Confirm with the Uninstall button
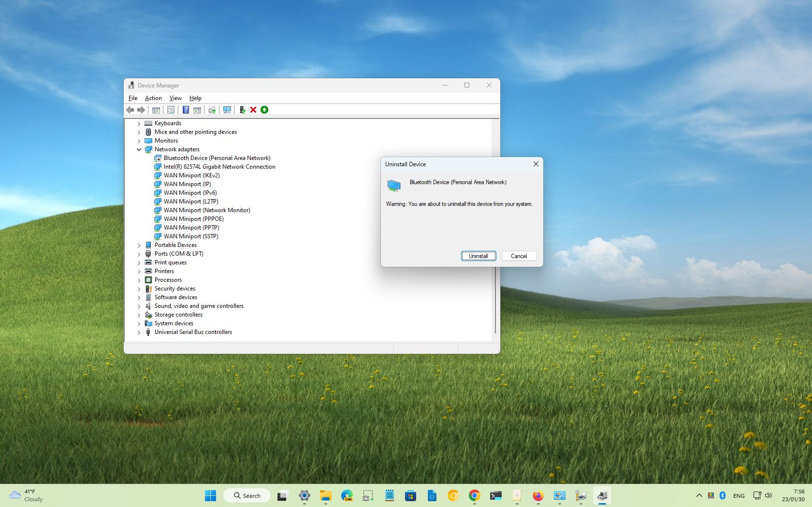The width and height of the screenshot is (812, 507). [478, 256]
